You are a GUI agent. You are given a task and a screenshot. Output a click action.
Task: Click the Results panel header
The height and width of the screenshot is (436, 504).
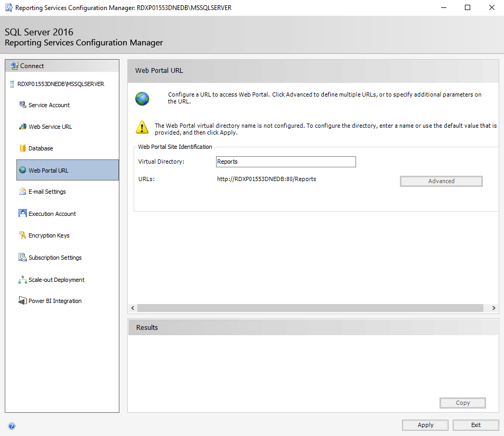click(x=313, y=327)
